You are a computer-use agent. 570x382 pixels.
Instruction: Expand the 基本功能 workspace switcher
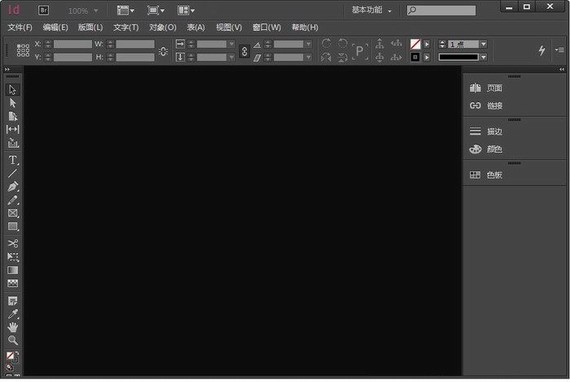(x=372, y=10)
